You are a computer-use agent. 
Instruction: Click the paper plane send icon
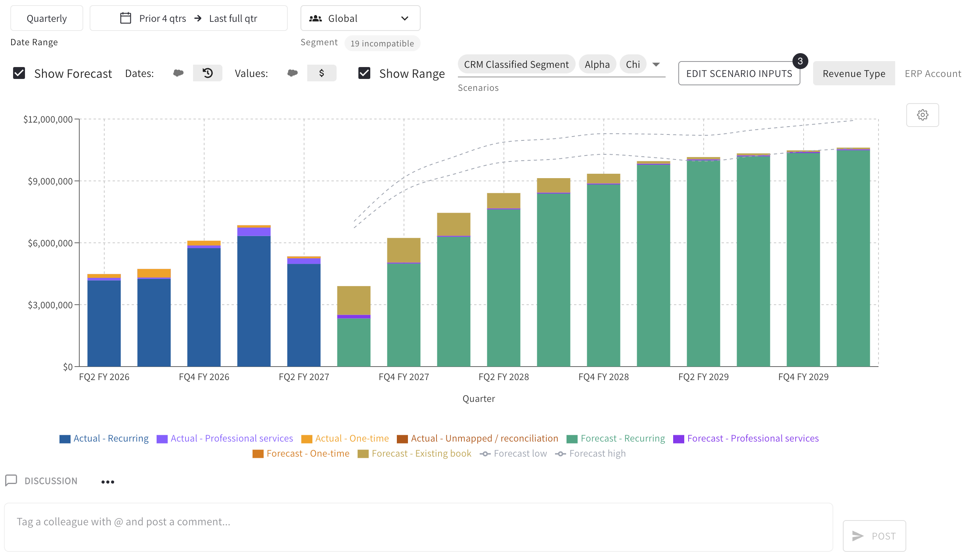tap(857, 536)
